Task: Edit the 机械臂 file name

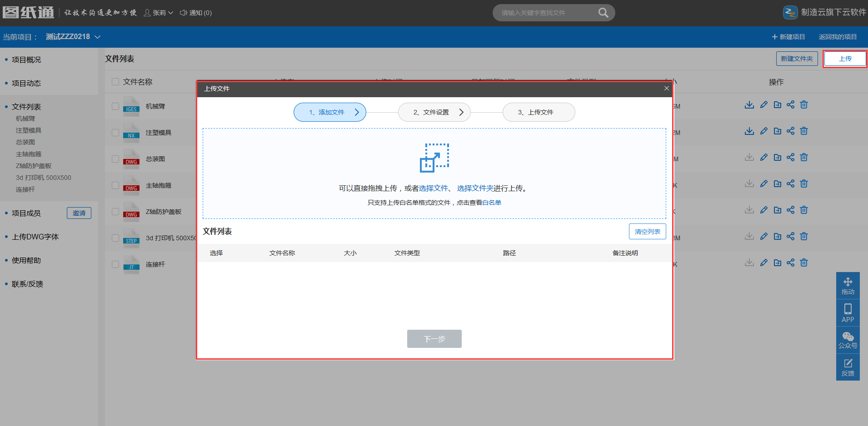Action: pos(764,105)
